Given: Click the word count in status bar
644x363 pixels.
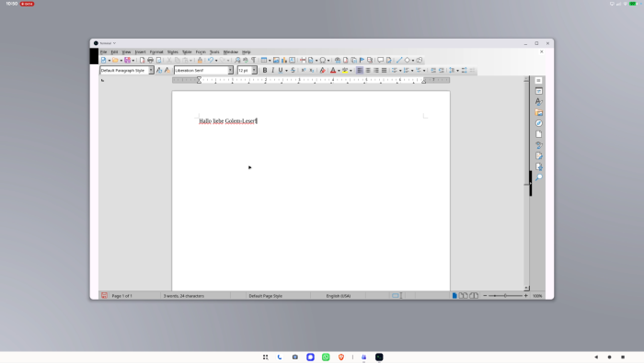Looking at the screenshot, I should [x=184, y=296].
